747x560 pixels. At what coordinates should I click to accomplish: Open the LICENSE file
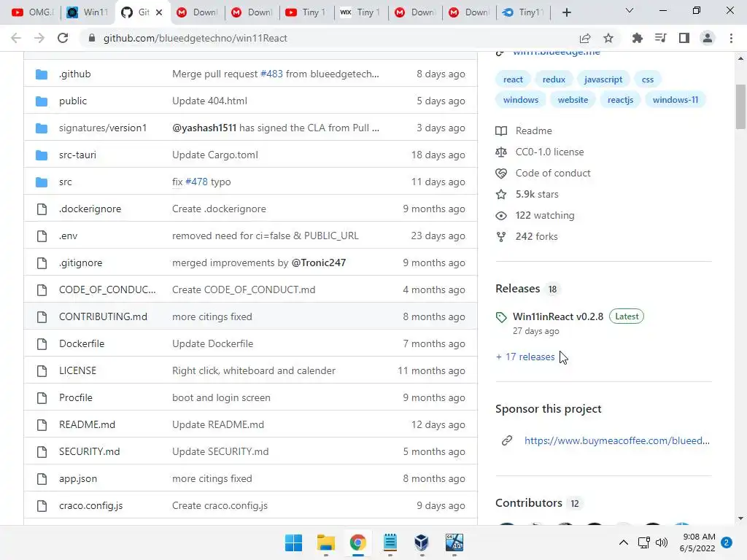[x=77, y=370]
